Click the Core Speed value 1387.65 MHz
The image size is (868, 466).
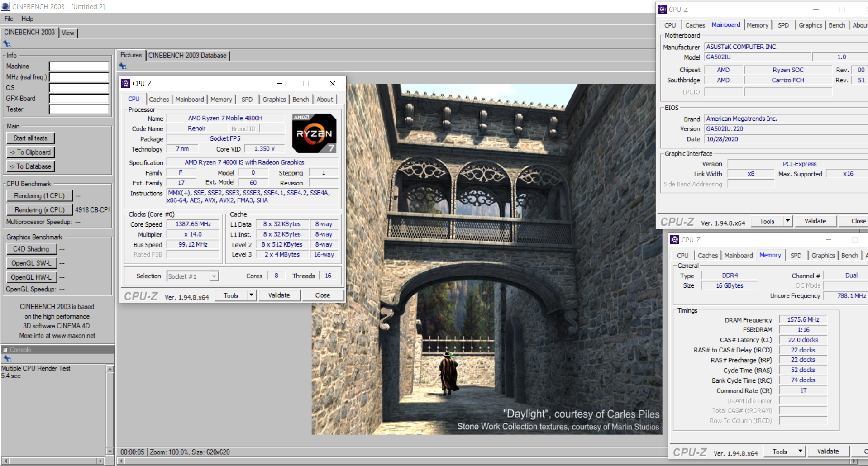[x=193, y=224]
